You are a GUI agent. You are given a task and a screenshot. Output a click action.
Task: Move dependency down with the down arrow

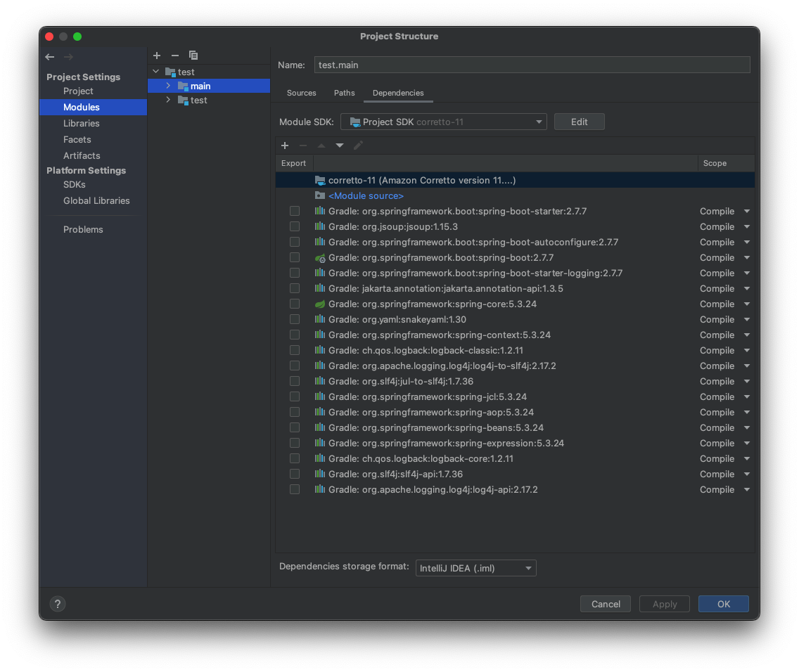click(x=340, y=146)
